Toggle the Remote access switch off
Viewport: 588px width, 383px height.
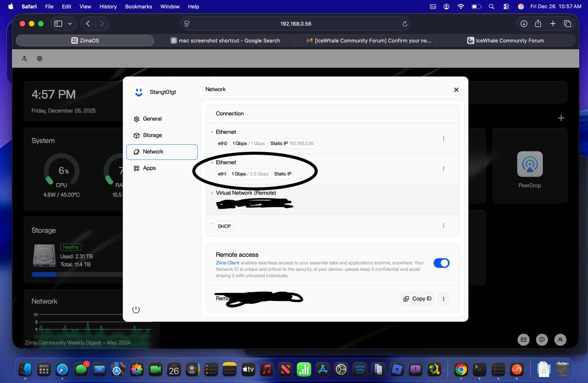point(441,263)
